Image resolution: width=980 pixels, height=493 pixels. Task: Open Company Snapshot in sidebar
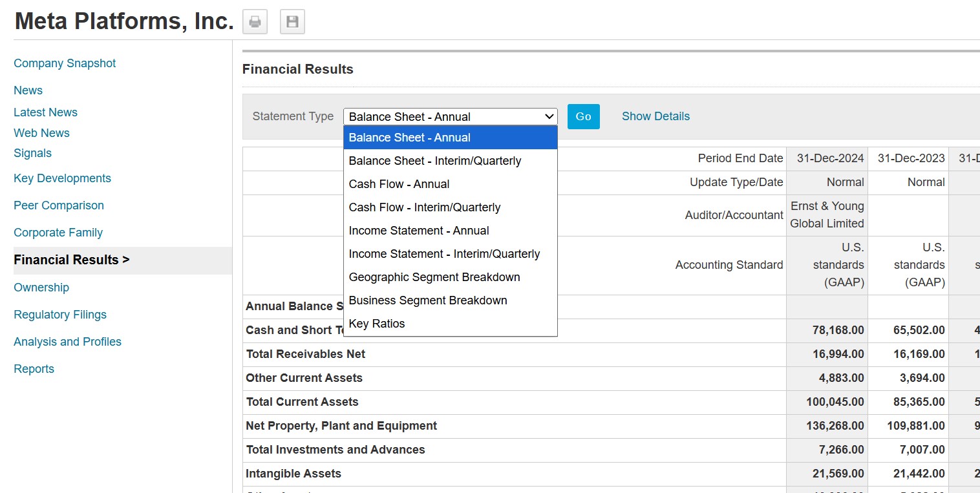pyautogui.click(x=65, y=63)
